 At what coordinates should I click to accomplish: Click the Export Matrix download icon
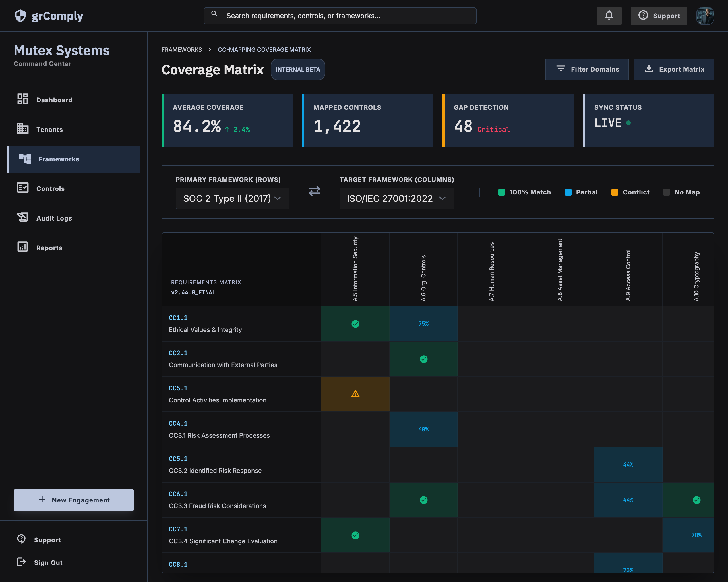click(649, 68)
